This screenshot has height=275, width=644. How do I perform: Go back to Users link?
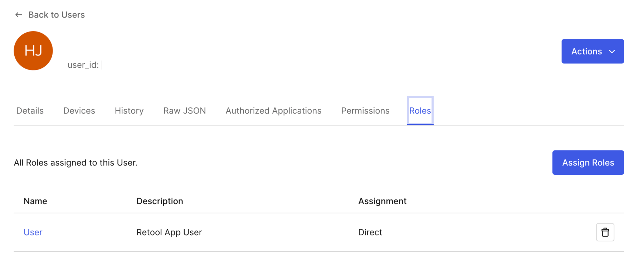click(57, 15)
